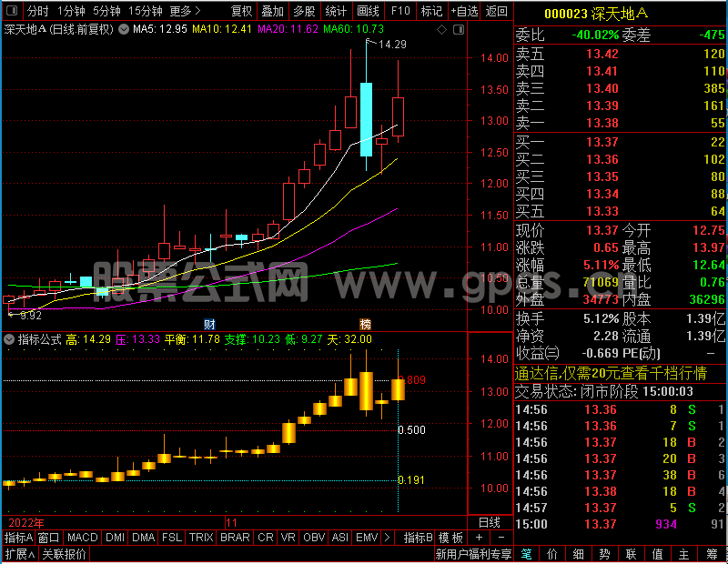This screenshot has width=728, height=564.
Task: Open the 复权 adjustment option
Action: (241, 11)
